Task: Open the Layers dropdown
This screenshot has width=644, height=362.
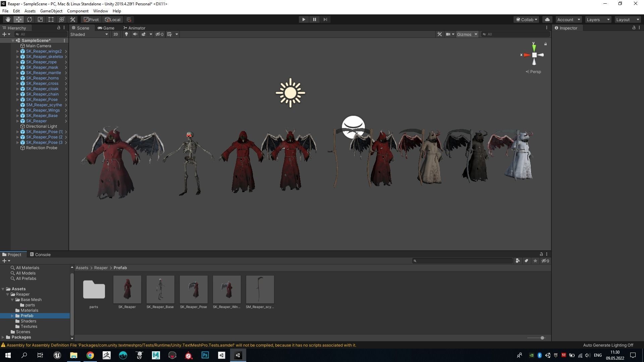Action: 598,19
